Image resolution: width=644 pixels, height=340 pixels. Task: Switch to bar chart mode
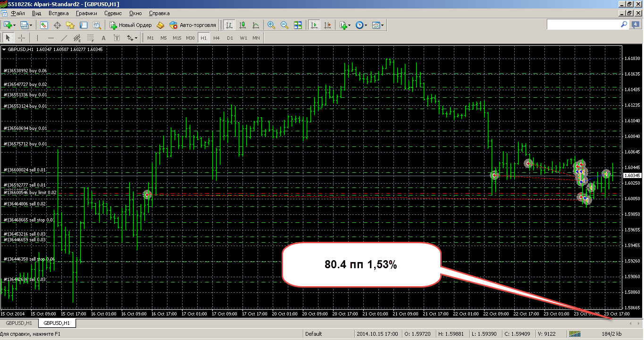[229, 25]
